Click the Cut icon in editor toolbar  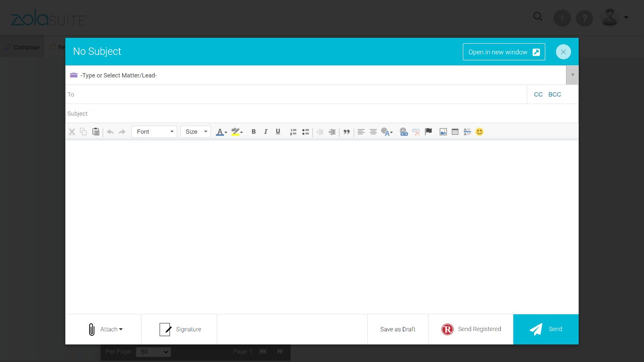(72, 132)
